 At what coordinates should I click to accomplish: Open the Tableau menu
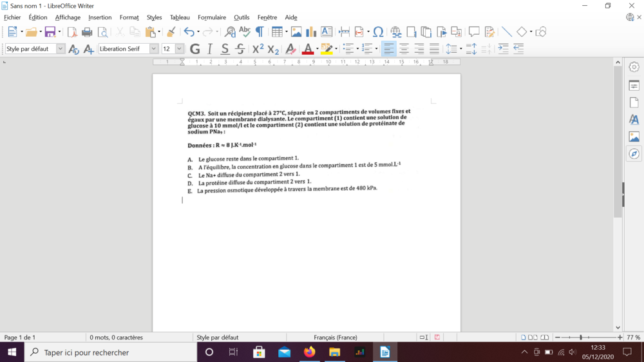pos(180,17)
